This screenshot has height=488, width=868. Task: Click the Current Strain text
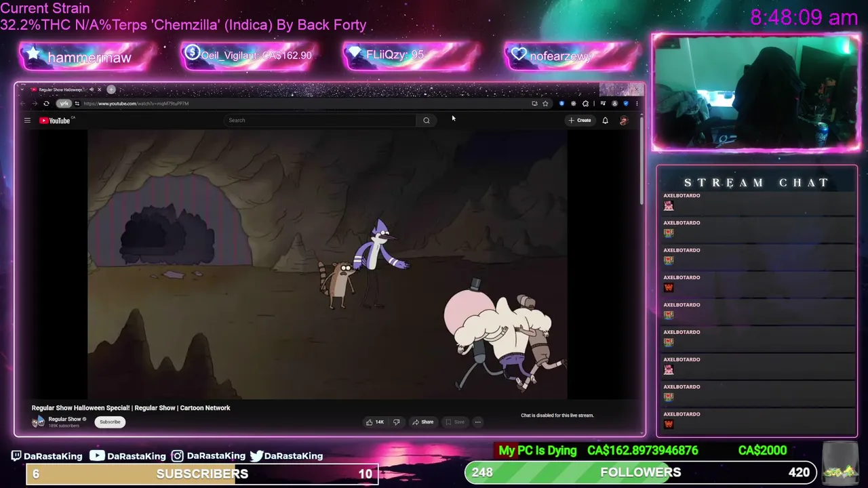point(45,9)
